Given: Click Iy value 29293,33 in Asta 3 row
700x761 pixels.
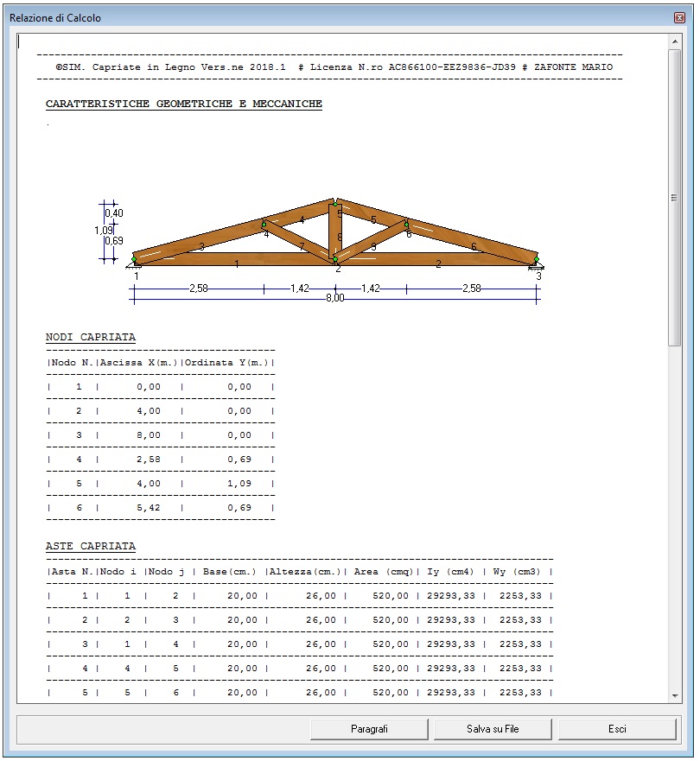Looking at the screenshot, I should (x=451, y=644).
